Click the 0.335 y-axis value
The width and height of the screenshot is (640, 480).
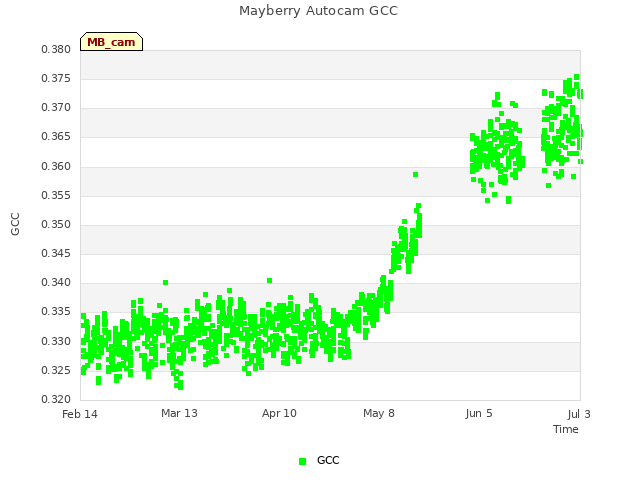pyautogui.click(x=56, y=312)
